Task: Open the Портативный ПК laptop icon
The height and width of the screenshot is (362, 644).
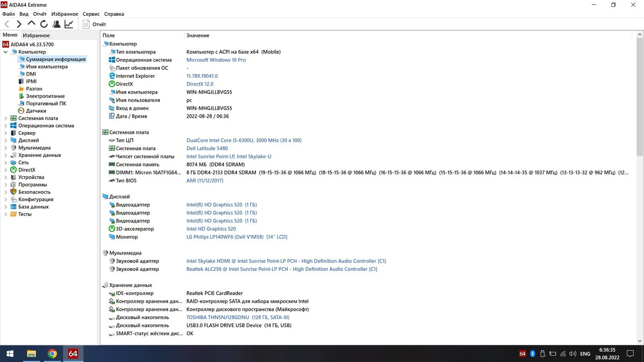Action: (21, 103)
